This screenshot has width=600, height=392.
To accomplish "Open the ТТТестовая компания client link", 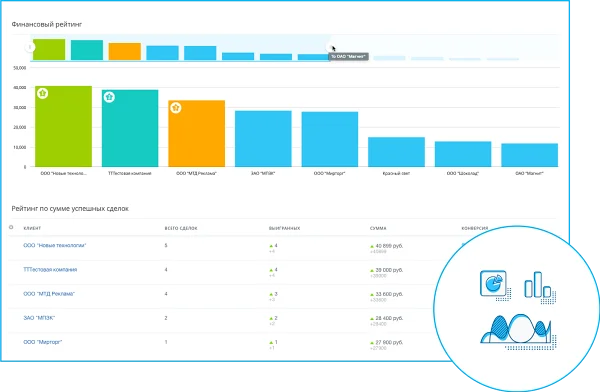I will (50, 270).
